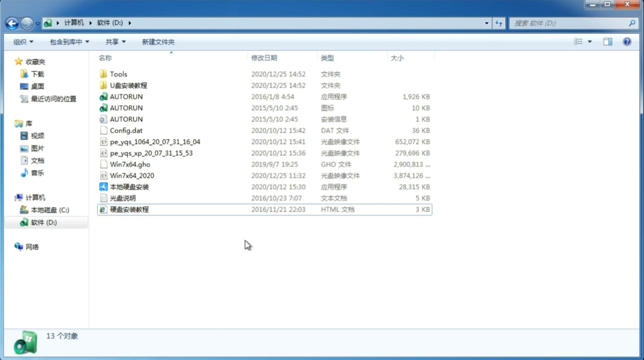Image resolution: width=644 pixels, height=360 pixels.
Task: Launch 本地硬盘安装 application
Action: [x=129, y=187]
